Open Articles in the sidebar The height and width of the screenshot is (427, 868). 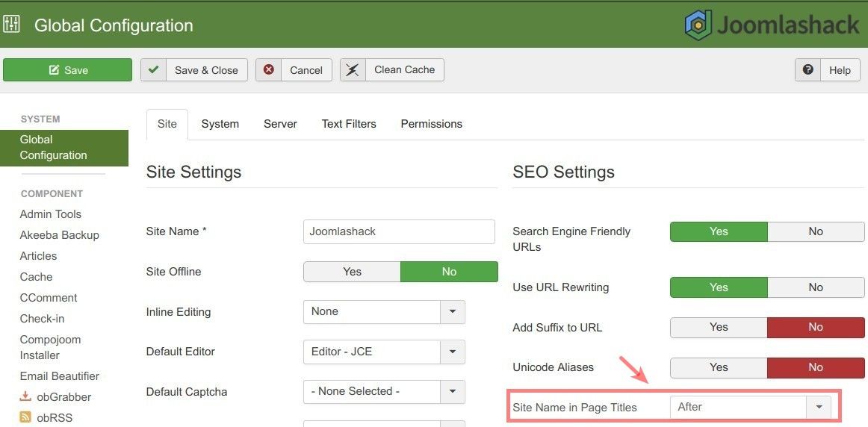tap(38, 256)
